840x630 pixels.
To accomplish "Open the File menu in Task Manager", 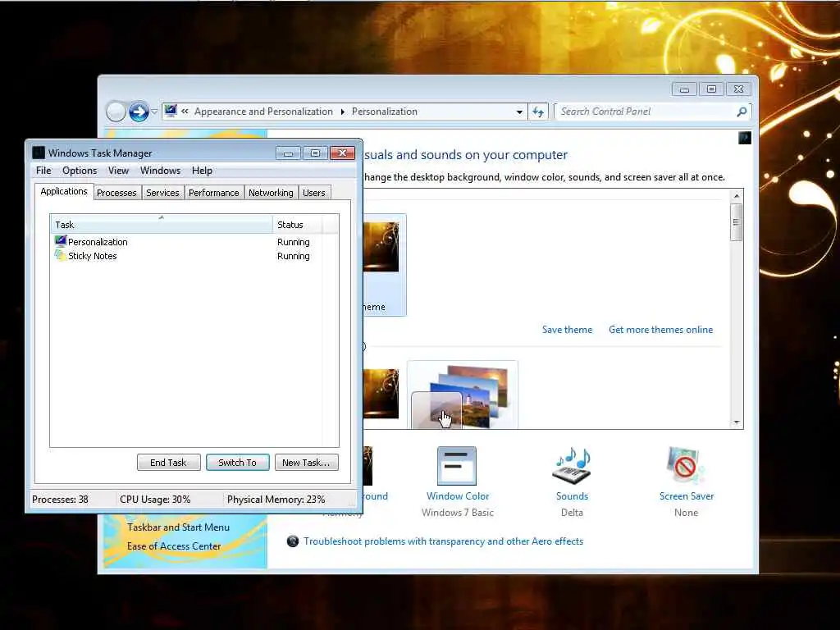I will pos(43,171).
